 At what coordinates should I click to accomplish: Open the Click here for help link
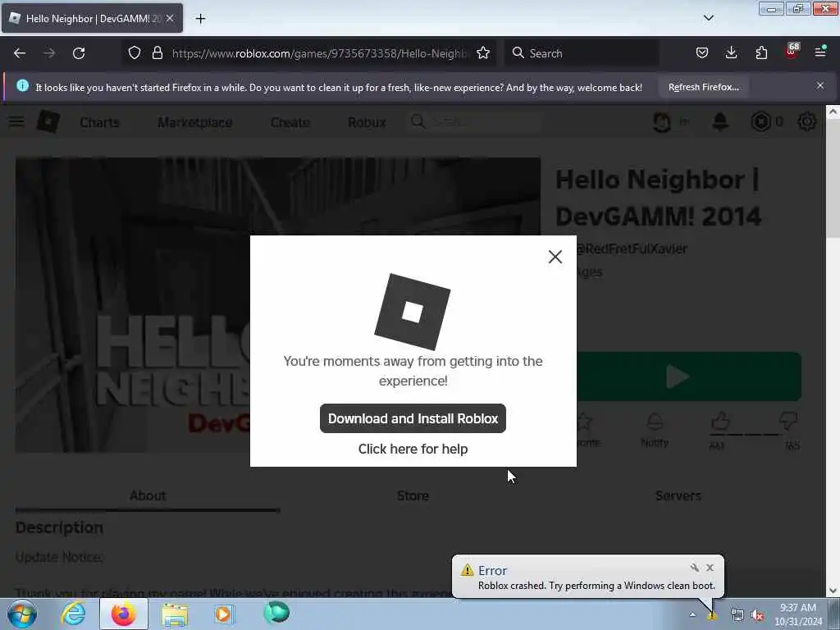(413, 449)
